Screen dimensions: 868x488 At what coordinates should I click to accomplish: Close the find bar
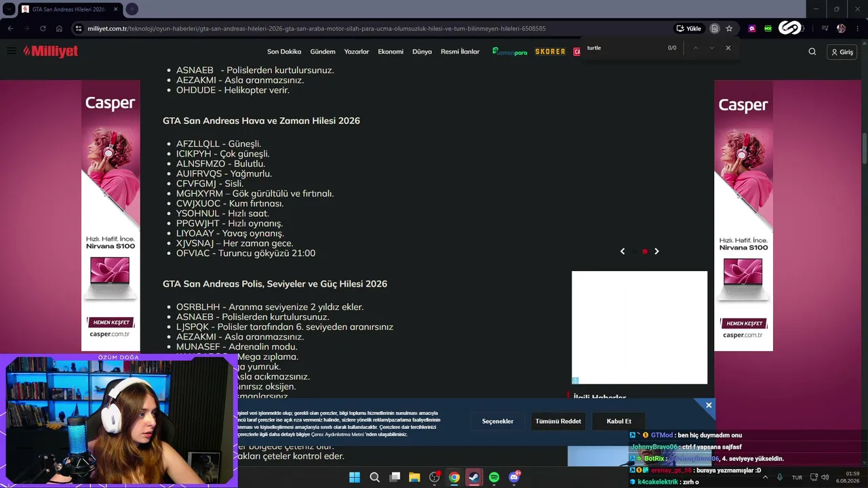(x=728, y=48)
